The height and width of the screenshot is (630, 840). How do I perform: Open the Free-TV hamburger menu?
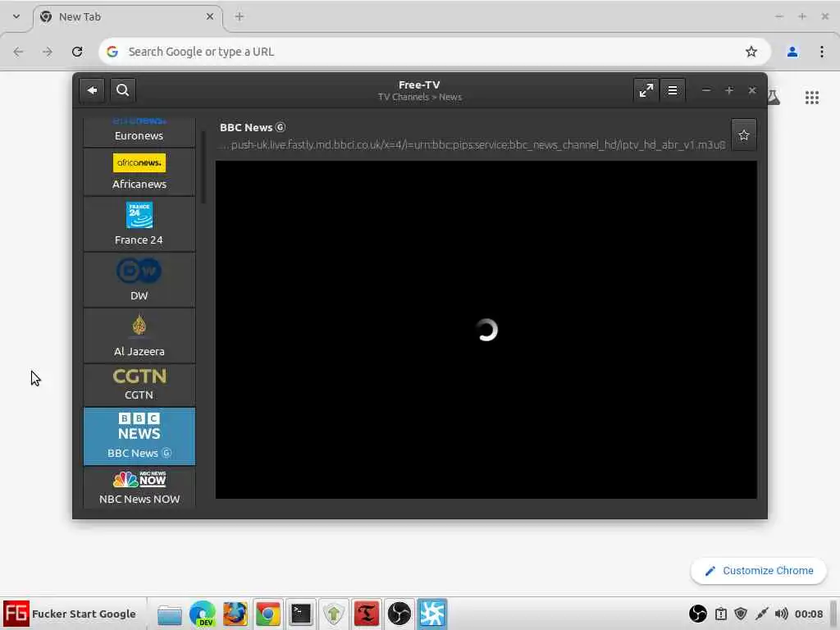[673, 90]
